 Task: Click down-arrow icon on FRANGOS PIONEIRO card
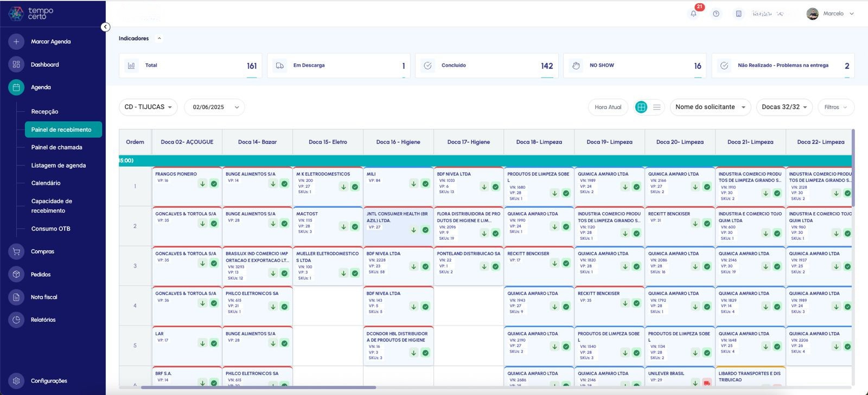click(202, 184)
